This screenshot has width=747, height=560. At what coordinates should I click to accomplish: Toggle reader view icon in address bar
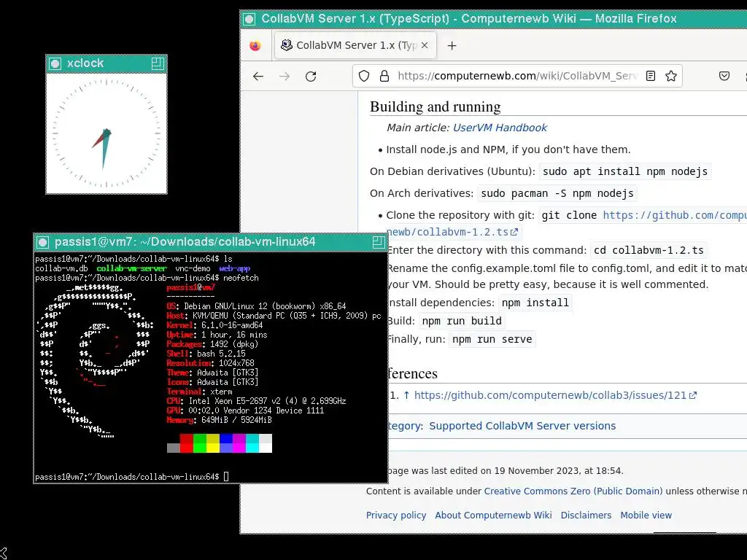pos(650,76)
